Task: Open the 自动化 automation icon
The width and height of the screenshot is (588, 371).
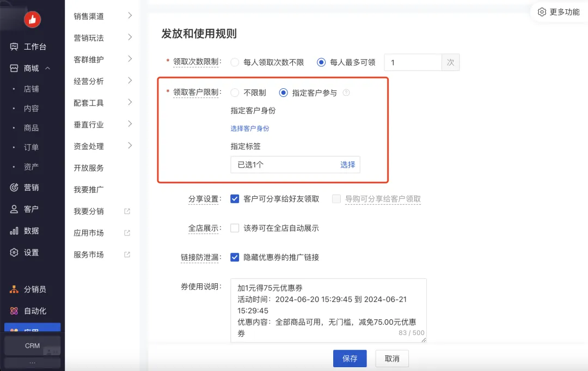Action: point(14,311)
